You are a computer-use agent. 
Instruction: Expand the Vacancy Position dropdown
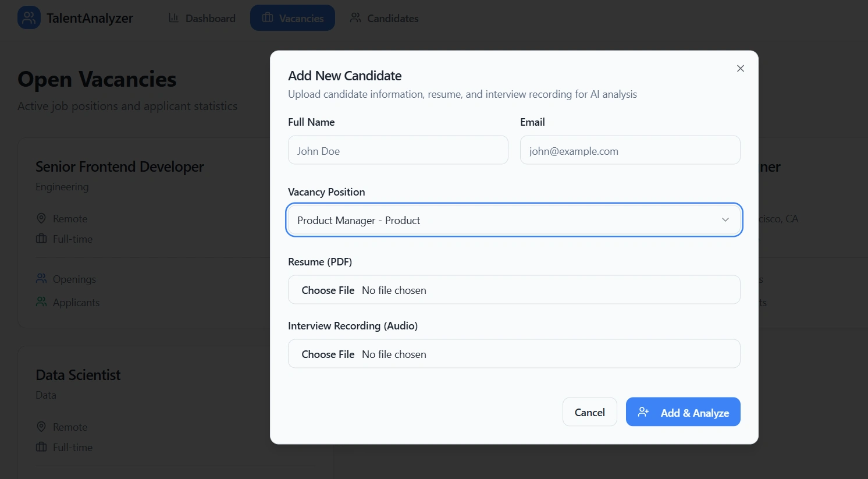point(514,220)
